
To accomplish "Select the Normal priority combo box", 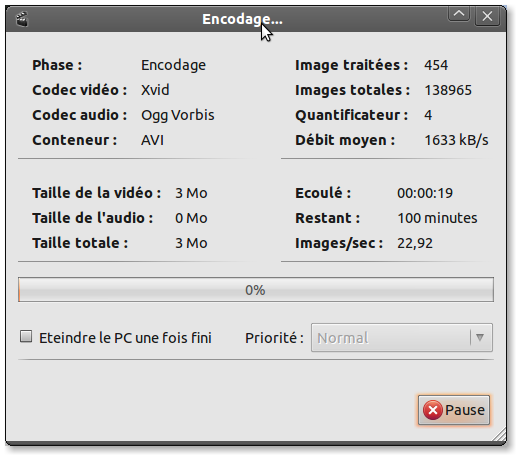I will [401, 338].
